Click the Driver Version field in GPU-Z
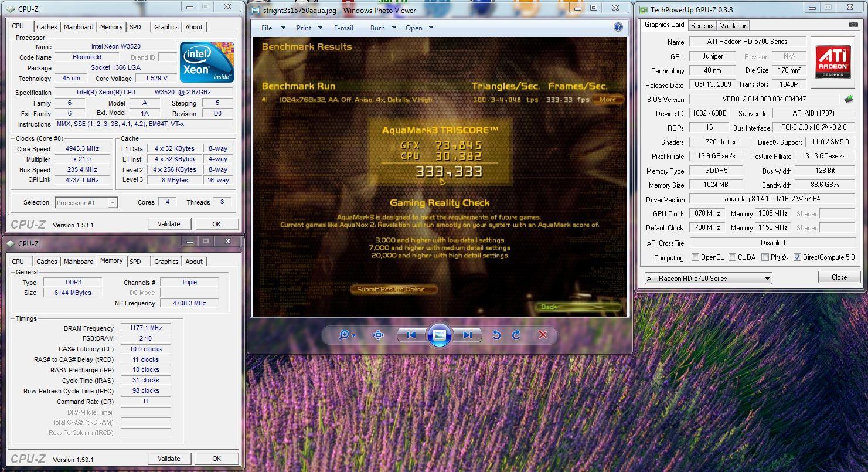This screenshot has width=868, height=472. [772, 199]
